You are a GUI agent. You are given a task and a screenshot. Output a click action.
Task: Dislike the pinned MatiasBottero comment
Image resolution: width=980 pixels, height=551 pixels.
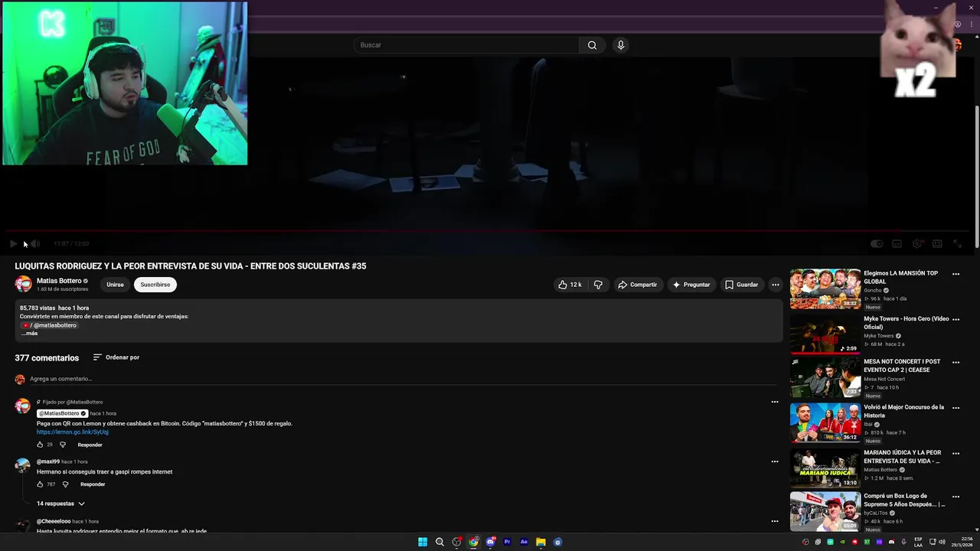point(63,445)
